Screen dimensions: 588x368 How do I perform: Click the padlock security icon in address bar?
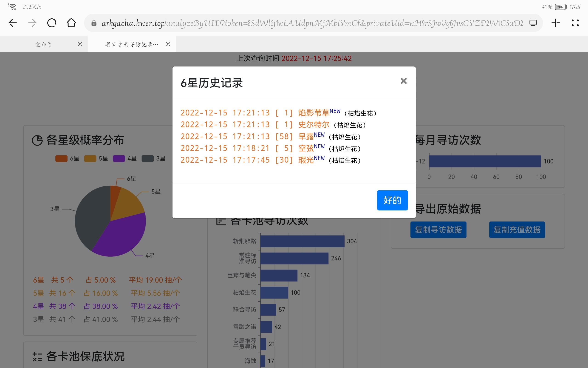tap(94, 23)
